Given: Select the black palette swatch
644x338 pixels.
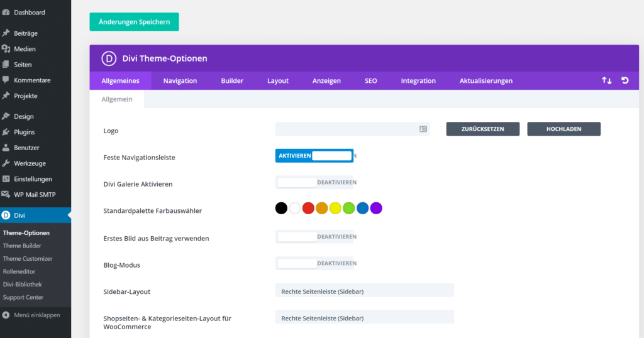Looking at the screenshot, I should [281, 208].
